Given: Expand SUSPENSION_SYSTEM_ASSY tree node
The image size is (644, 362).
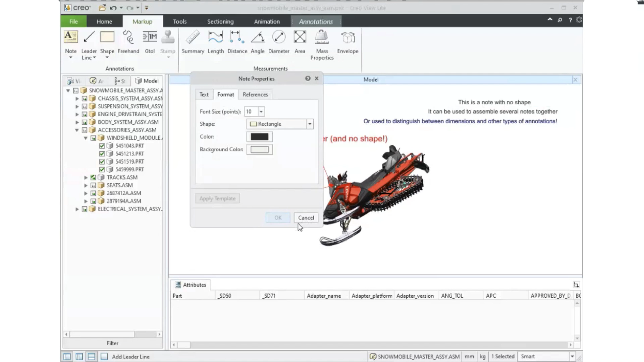Looking at the screenshot, I should [x=77, y=107].
